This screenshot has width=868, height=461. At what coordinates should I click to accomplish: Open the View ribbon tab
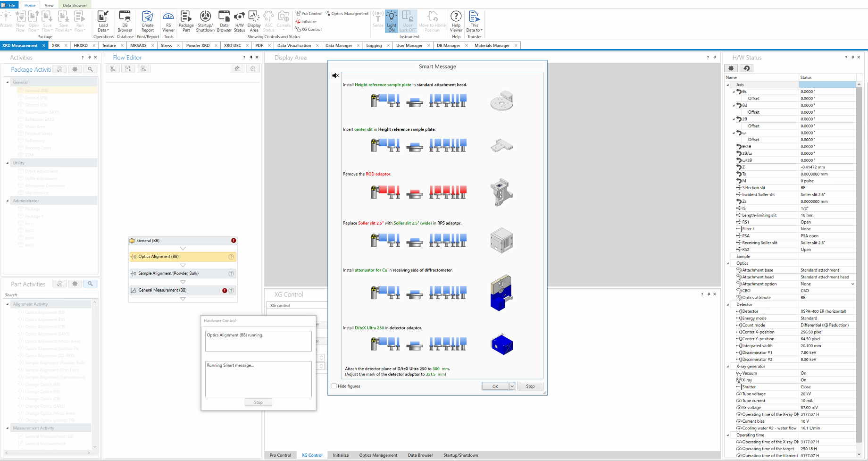coord(49,5)
